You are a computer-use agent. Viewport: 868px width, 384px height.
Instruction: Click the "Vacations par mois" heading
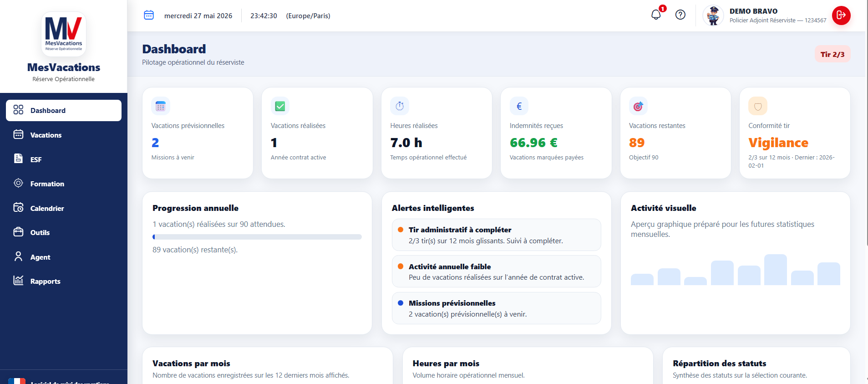click(191, 363)
